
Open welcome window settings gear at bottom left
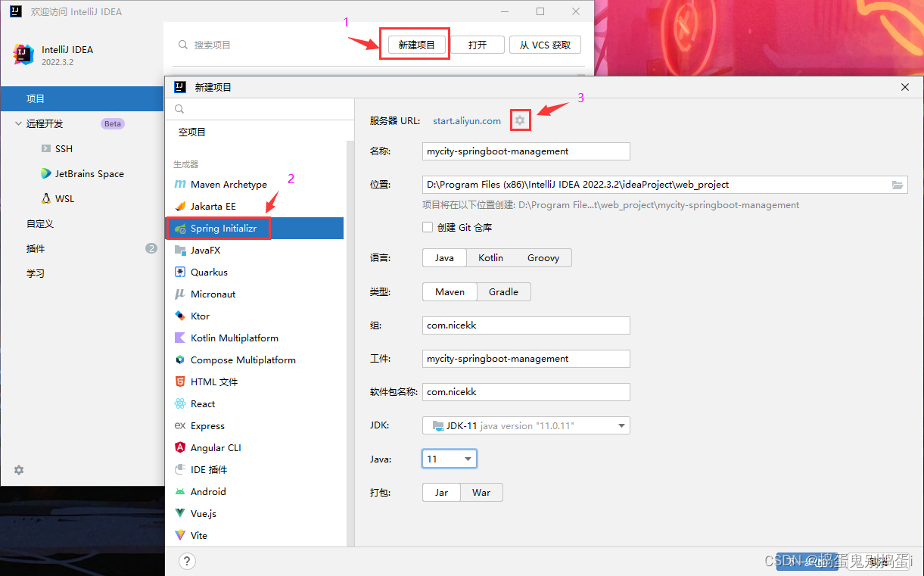point(19,470)
